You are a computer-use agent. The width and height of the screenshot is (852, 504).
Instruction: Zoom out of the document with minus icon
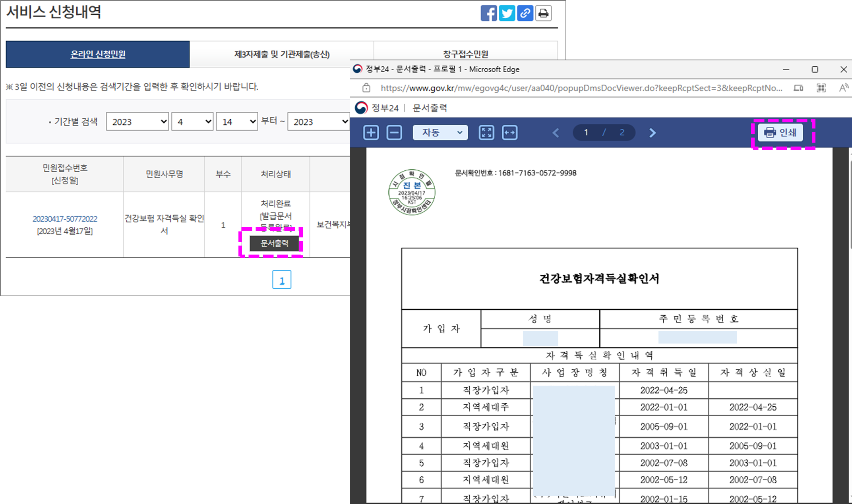click(394, 133)
